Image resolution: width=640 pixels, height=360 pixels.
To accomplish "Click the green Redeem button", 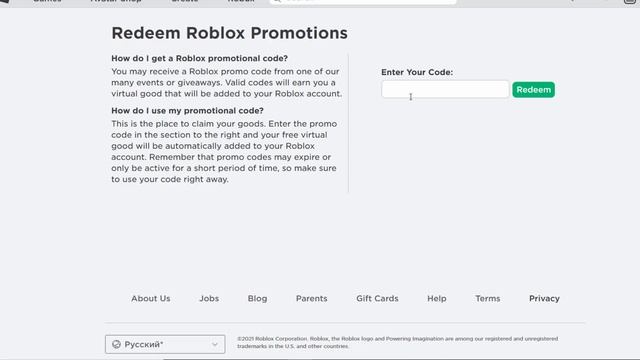I will 533,90.
